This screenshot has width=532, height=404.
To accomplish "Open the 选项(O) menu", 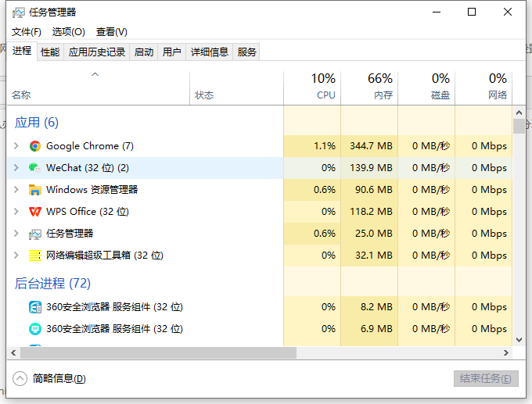I will 68,32.
